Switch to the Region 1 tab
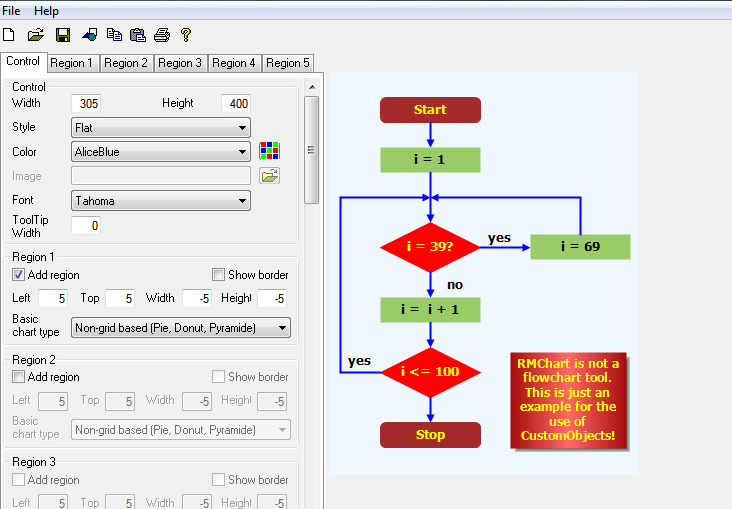 coord(71,63)
